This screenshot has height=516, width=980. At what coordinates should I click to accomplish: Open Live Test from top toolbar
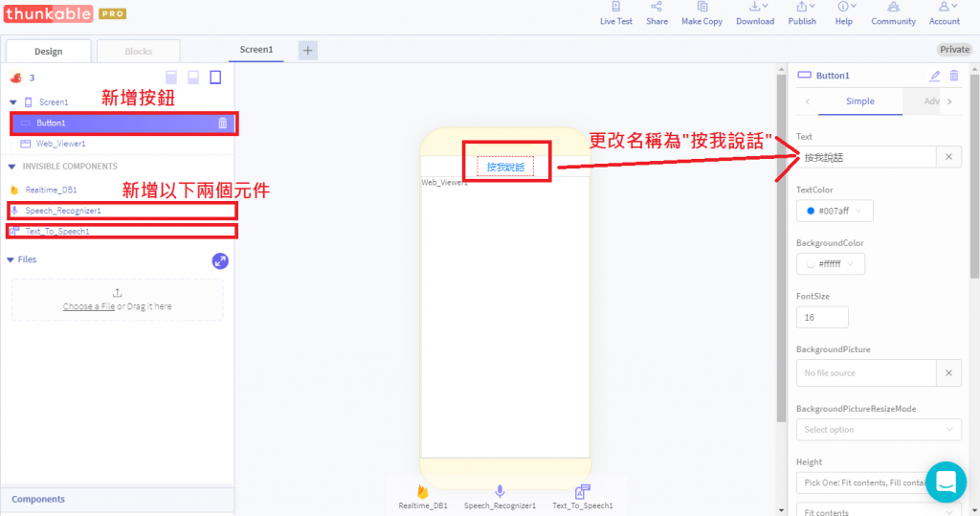point(615,13)
